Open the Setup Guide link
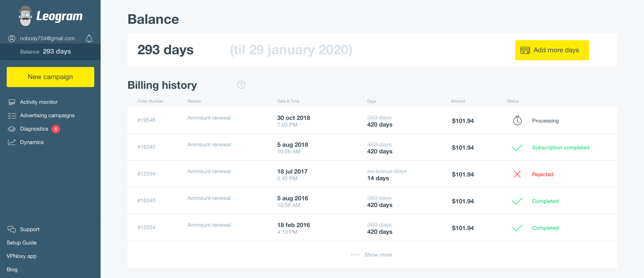Screen dimensions: 644x278 (22, 242)
